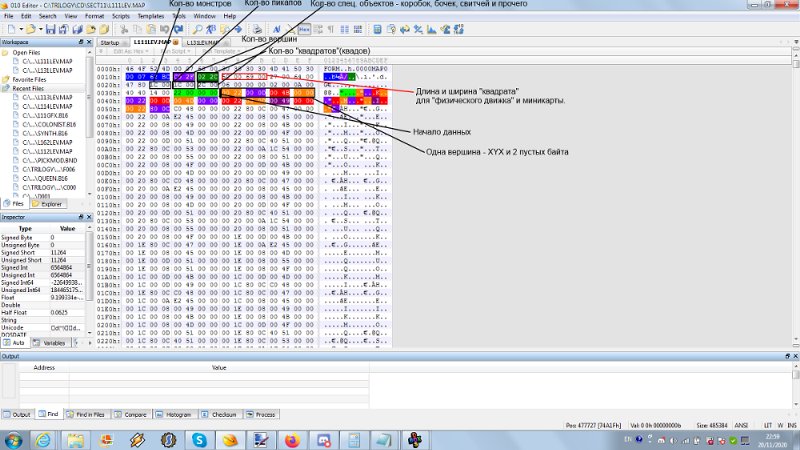Select SYNTH.B16 in recent files

[45, 134]
